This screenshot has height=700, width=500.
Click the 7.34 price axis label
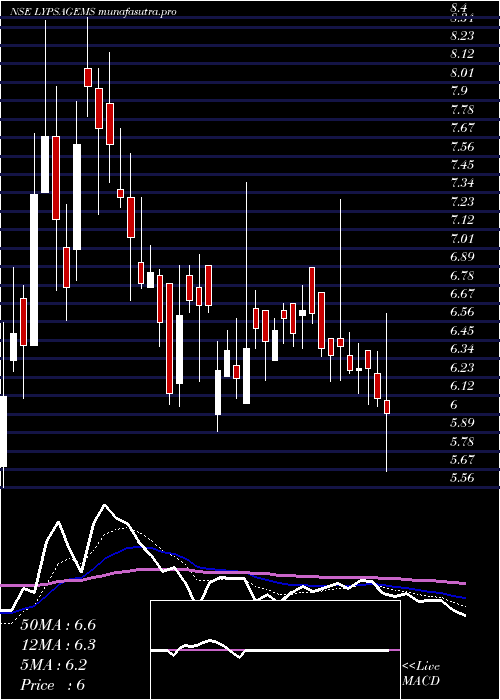[x=462, y=183]
